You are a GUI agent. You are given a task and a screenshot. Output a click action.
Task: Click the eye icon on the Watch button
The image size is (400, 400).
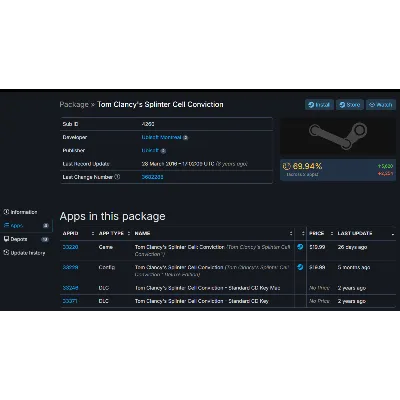pos(372,105)
